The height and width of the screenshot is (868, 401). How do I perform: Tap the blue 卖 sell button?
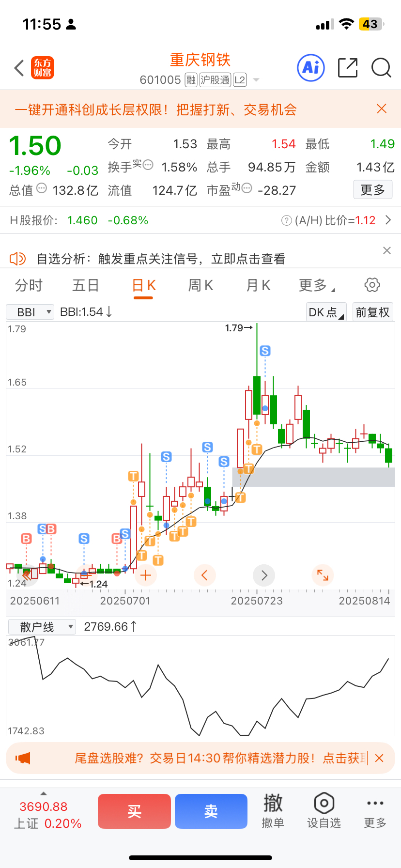(211, 811)
